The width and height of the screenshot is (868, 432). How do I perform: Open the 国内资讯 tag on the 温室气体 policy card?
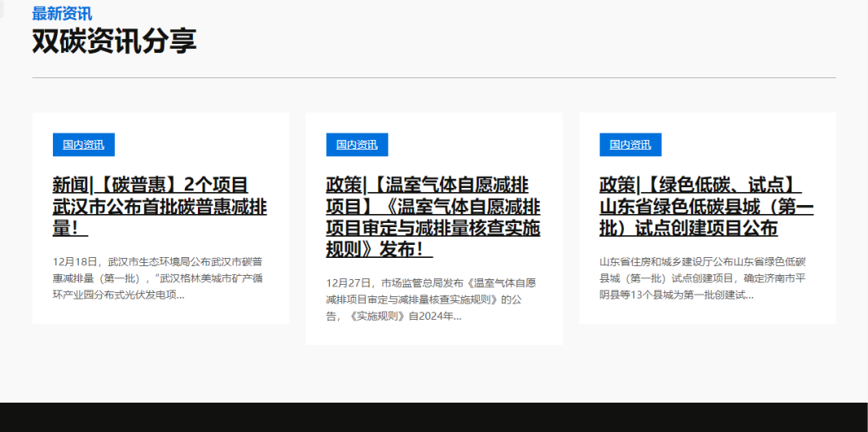point(357,145)
